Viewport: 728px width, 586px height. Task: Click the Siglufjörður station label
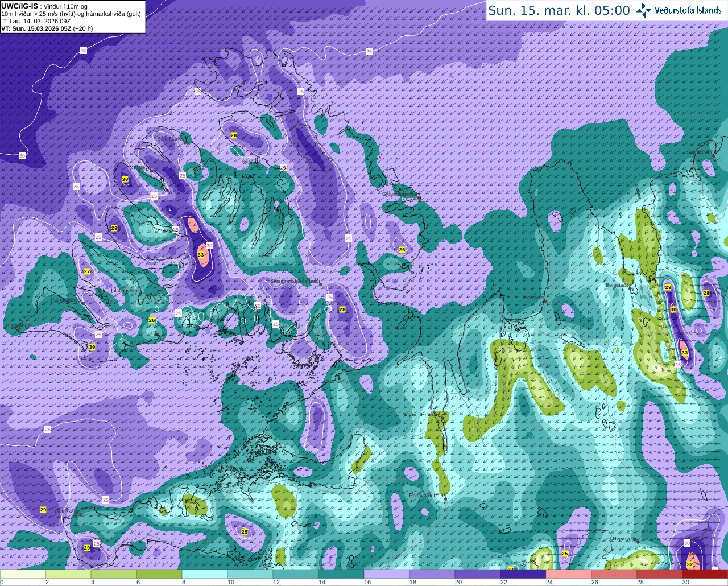click(700, 152)
